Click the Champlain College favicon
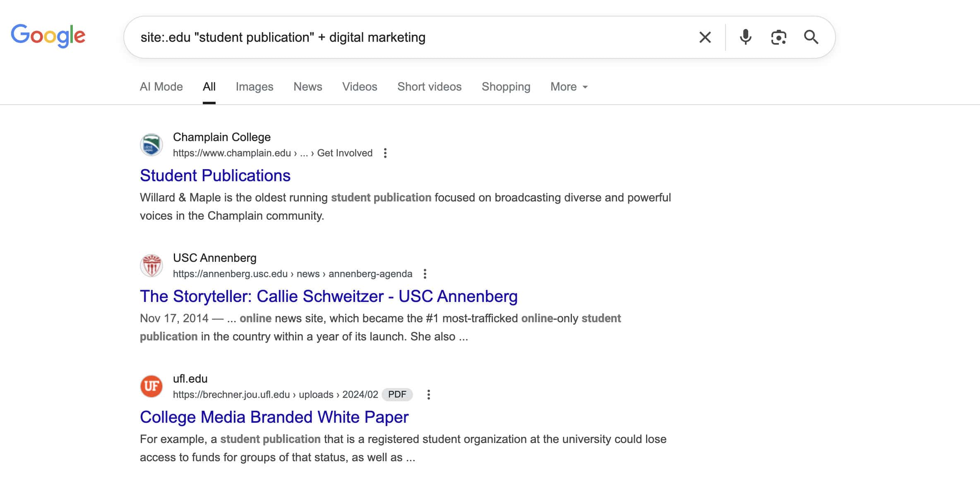Image resolution: width=980 pixels, height=479 pixels. 151,145
